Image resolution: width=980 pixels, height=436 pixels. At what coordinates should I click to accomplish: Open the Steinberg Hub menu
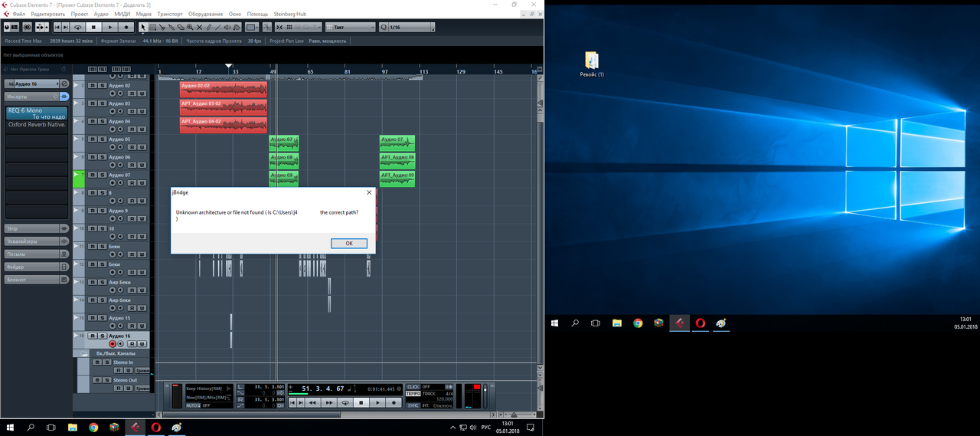[x=290, y=14]
